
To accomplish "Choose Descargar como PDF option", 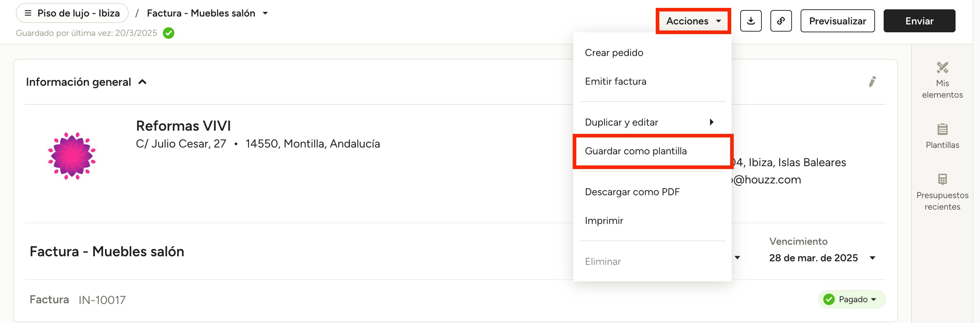I will pos(632,192).
